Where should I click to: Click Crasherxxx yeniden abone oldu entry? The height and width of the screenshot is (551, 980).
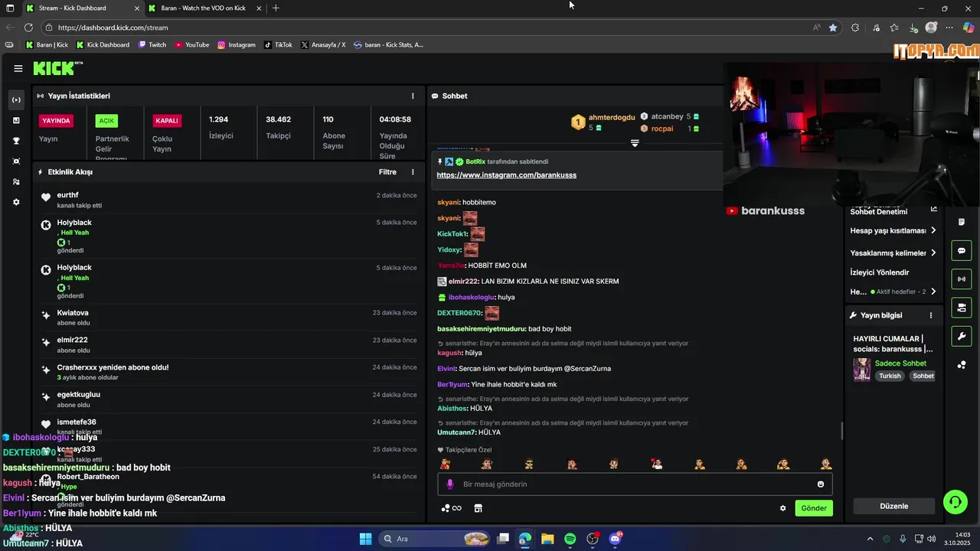[113, 367]
